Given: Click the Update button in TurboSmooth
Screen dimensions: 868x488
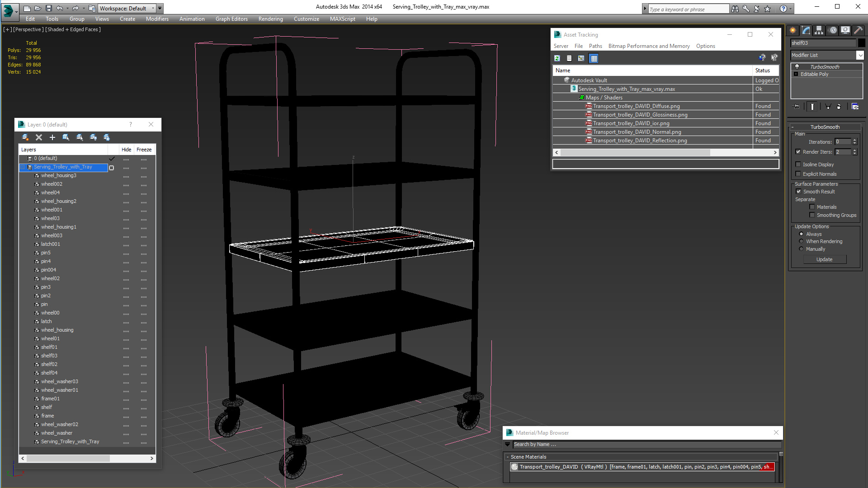Looking at the screenshot, I should (825, 259).
